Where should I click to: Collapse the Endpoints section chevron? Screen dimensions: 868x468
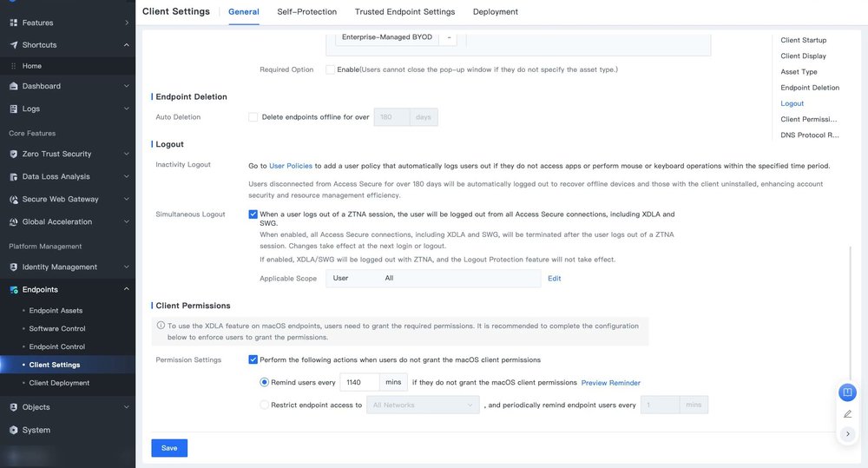coord(126,289)
